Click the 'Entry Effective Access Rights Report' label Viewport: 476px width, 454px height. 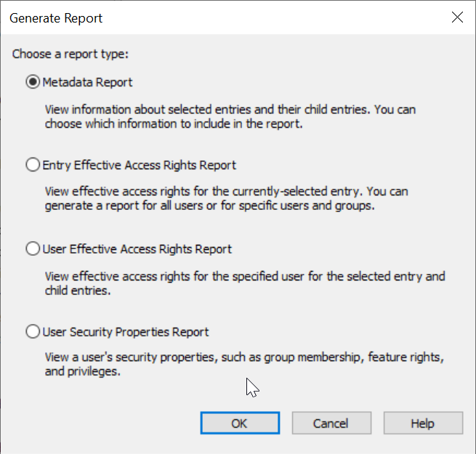[x=139, y=165]
